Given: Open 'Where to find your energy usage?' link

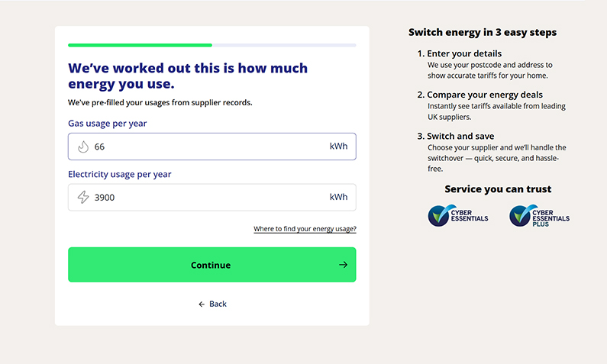Looking at the screenshot, I should (305, 229).
